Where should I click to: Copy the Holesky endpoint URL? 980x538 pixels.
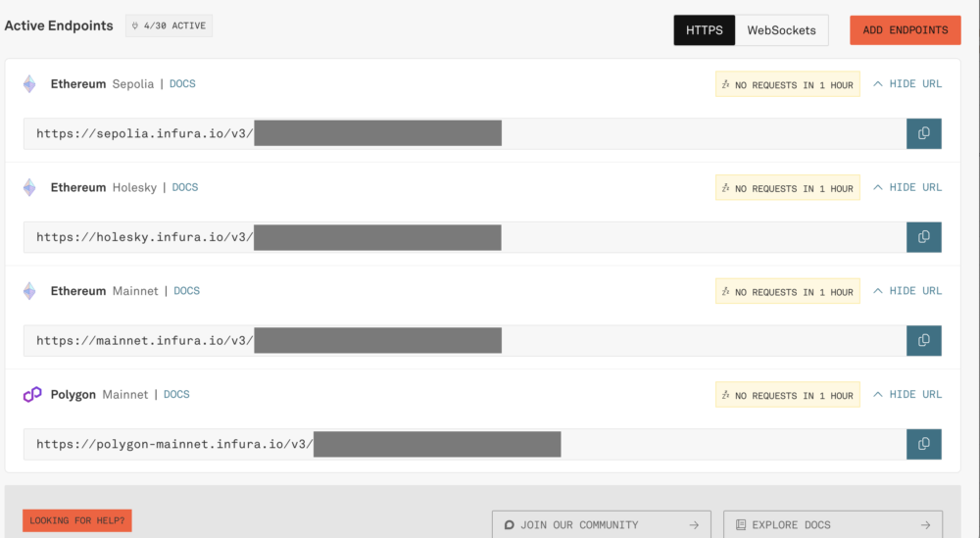coord(924,237)
